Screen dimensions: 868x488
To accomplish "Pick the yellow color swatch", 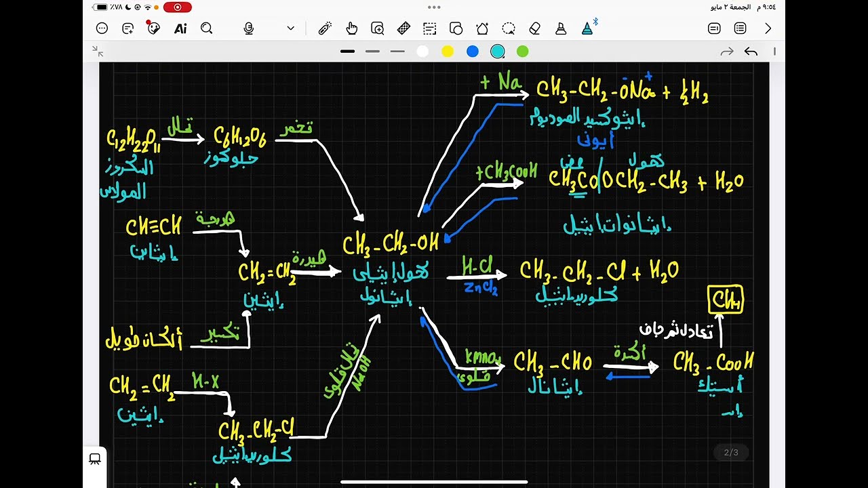I will click(x=448, y=52).
